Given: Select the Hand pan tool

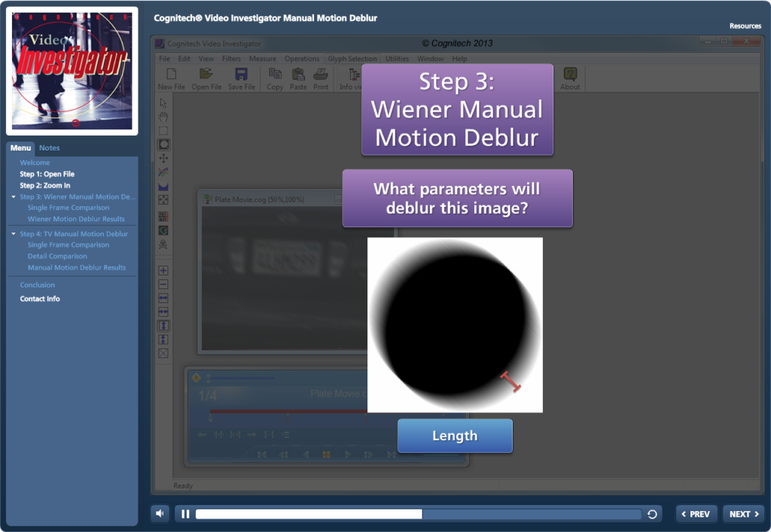Looking at the screenshot, I should coord(163,117).
